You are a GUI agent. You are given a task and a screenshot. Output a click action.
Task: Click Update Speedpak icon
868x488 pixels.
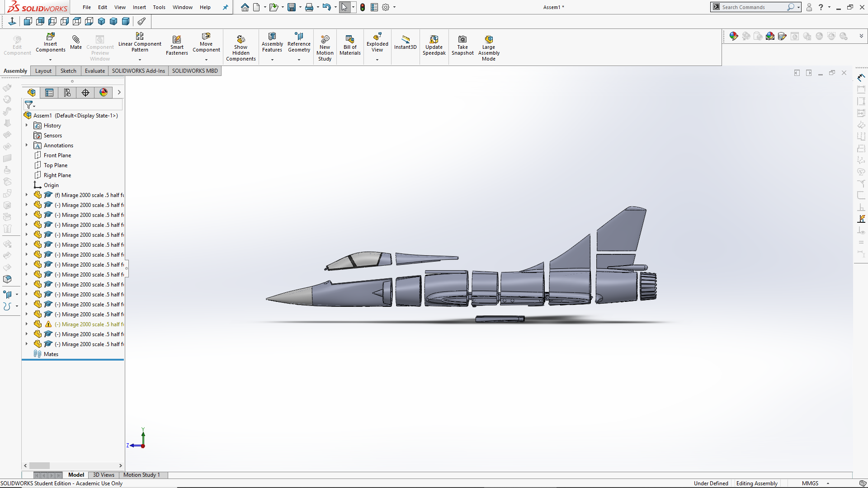click(434, 45)
